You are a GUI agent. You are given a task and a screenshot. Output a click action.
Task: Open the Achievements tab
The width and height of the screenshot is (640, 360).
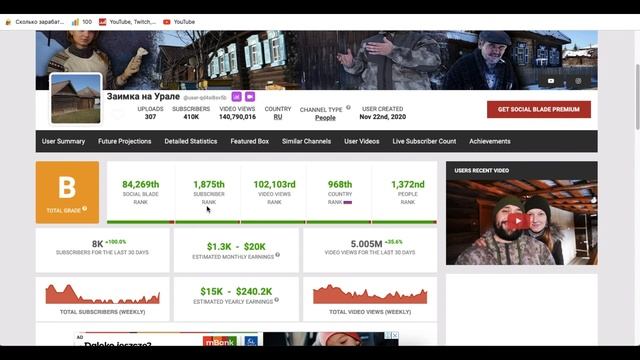click(489, 141)
